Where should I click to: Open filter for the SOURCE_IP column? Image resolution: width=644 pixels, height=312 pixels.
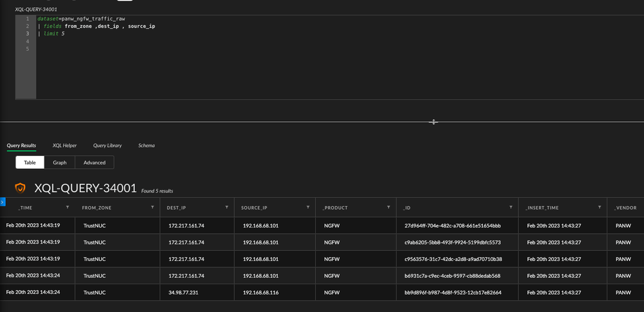pos(308,208)
